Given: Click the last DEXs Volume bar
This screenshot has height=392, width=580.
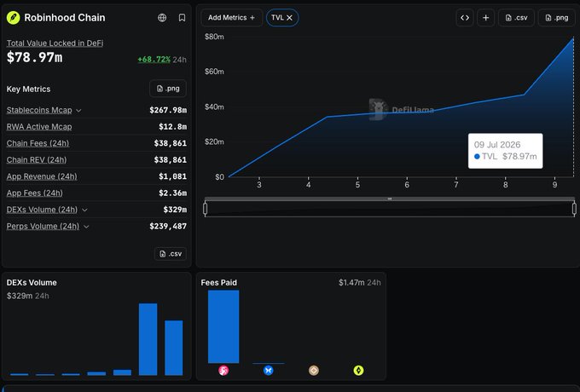Looking at the screenshot, I should point(173,348).
